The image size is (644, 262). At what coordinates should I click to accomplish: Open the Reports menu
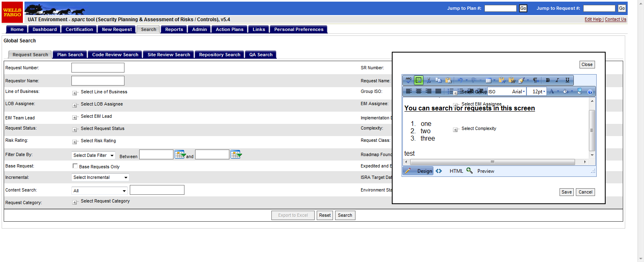pyautogui.click(x=174, y=29)
